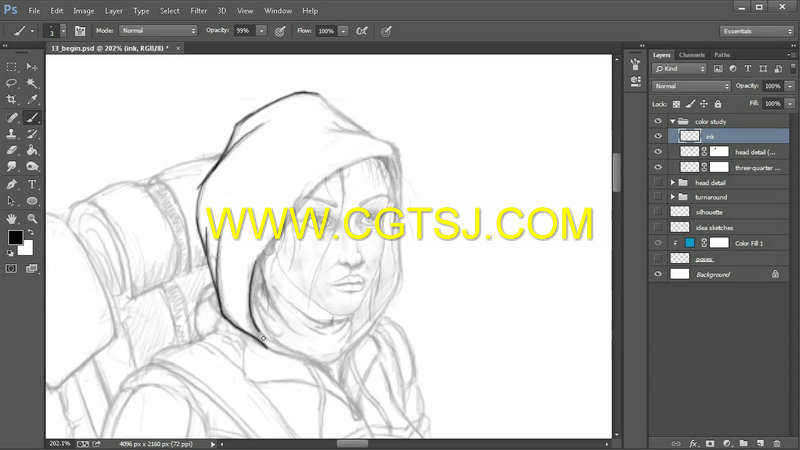Select the Eyedropper tool

coord(32,99)
